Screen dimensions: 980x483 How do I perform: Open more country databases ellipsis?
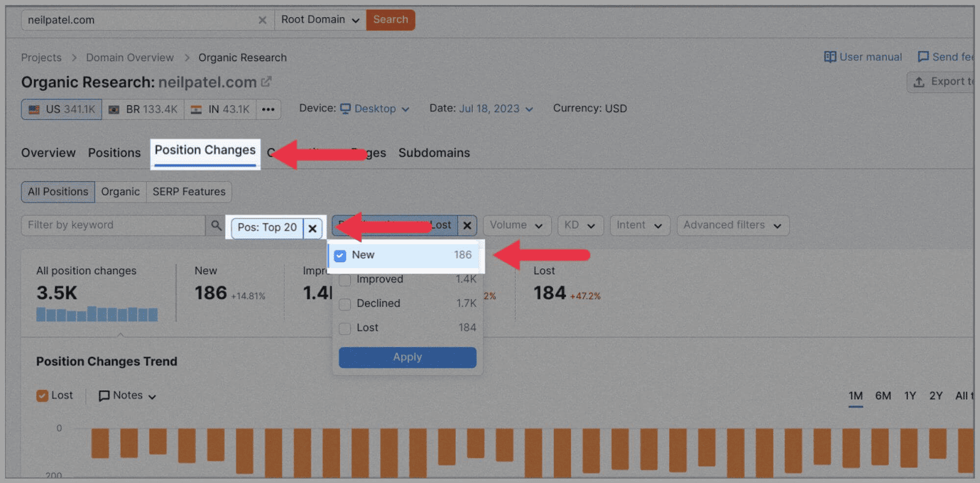tap(268, 110)
